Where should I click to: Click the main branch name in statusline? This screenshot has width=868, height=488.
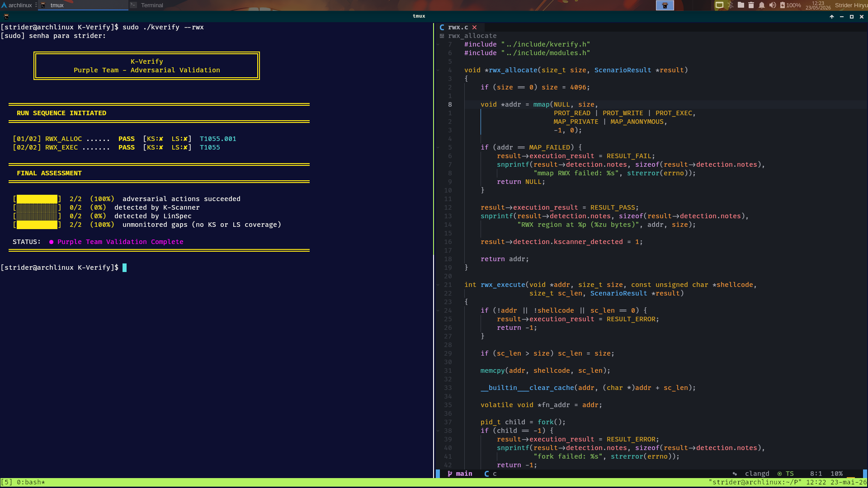[464, 474]
